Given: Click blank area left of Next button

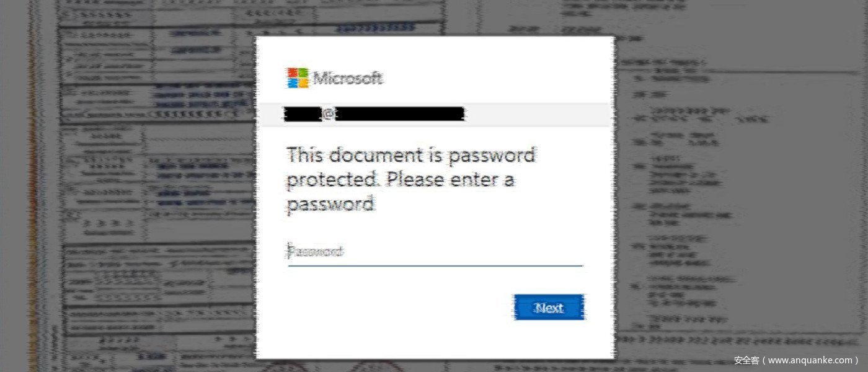Looking at the screenshot, I should click(x=397, y=307).
